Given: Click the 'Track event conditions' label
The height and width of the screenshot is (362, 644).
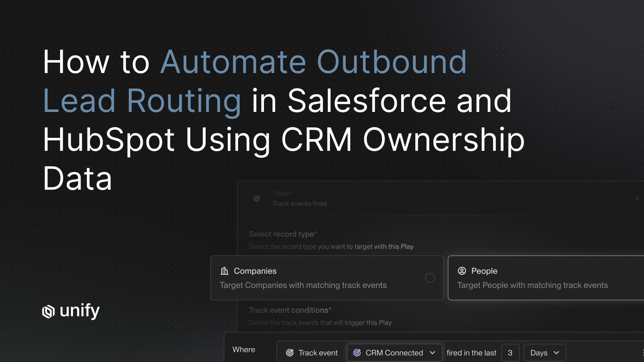Looking at the screenshot, I should pyautogui.click(x=290, y=310).
